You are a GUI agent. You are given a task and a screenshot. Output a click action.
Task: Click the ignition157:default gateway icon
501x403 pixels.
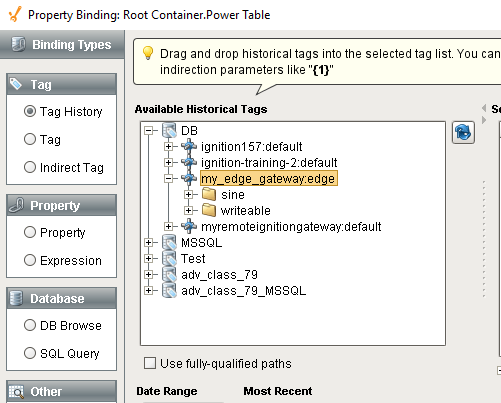pos(189,146)
